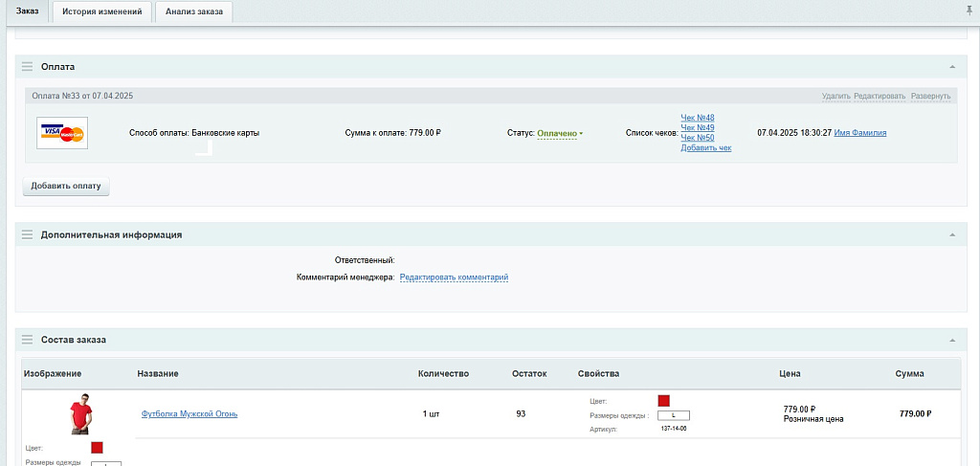Viewport: 980px width, 466px height.
Task: Click the Visa MasterCard payment logo
Action: [x=62, y=133]
